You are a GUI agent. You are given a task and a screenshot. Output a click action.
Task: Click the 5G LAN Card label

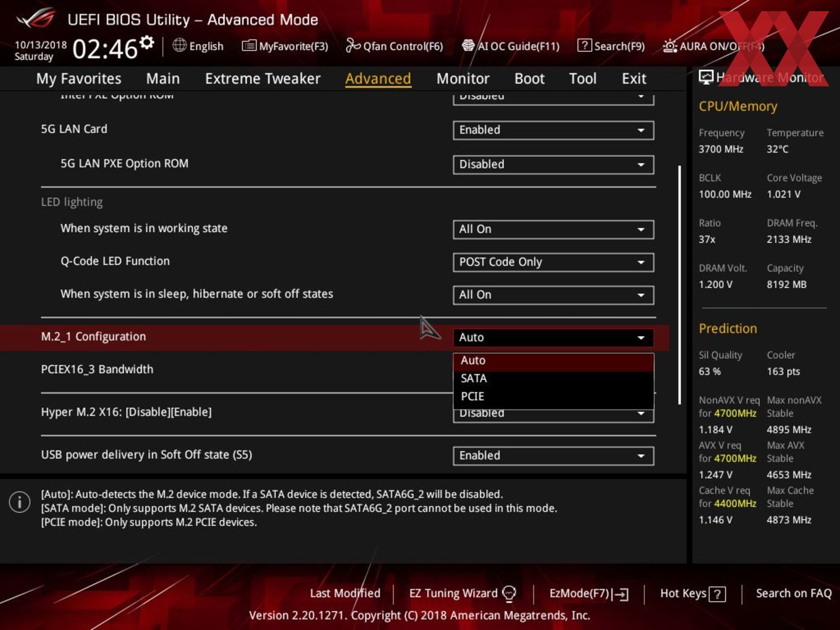[74, 129]
